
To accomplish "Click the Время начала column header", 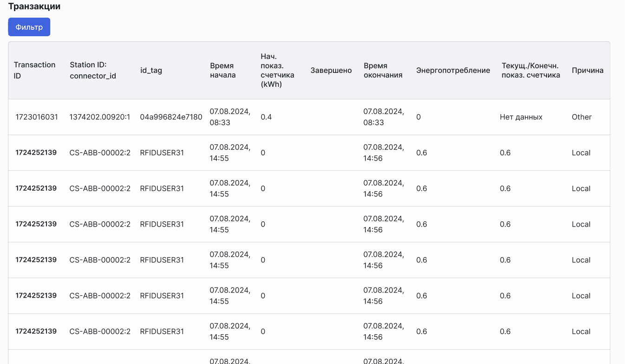I will point(223,70).
